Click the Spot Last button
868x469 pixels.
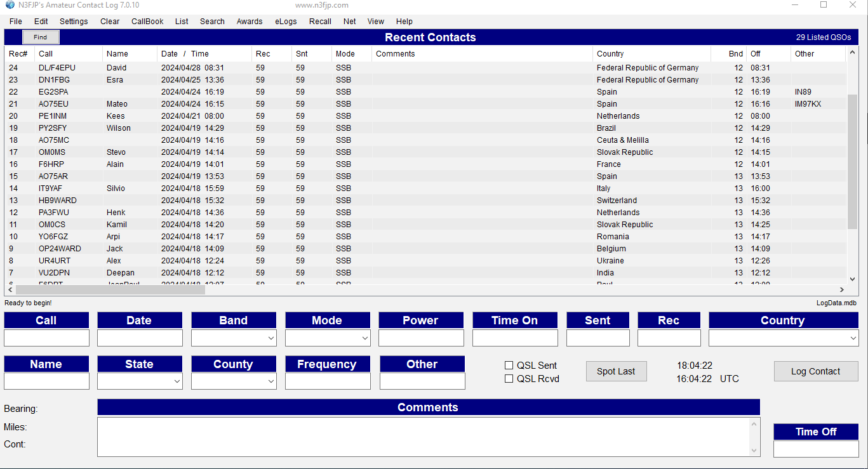pyautogui.click(x=615, y=371)
